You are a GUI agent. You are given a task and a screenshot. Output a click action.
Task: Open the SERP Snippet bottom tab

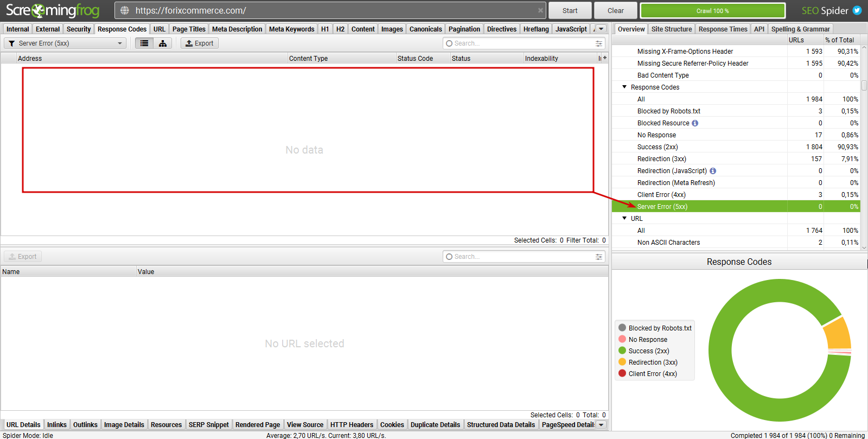pos(209,425)
